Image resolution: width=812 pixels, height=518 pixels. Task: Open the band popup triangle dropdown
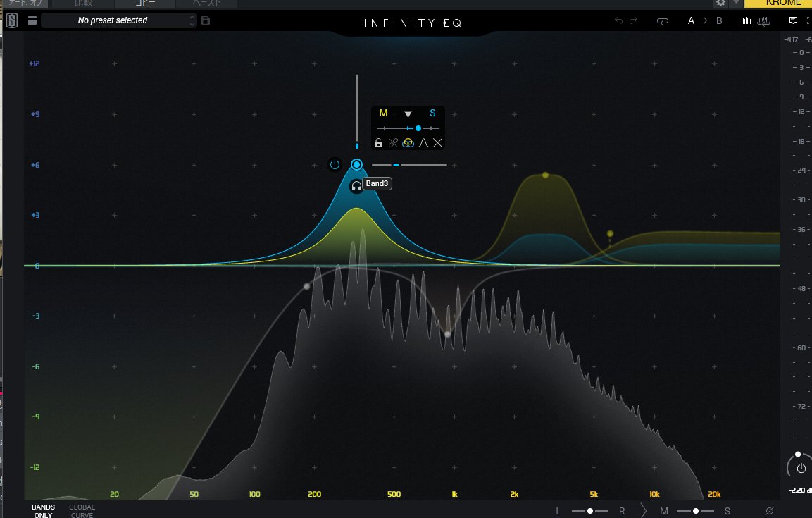[408, 114]
